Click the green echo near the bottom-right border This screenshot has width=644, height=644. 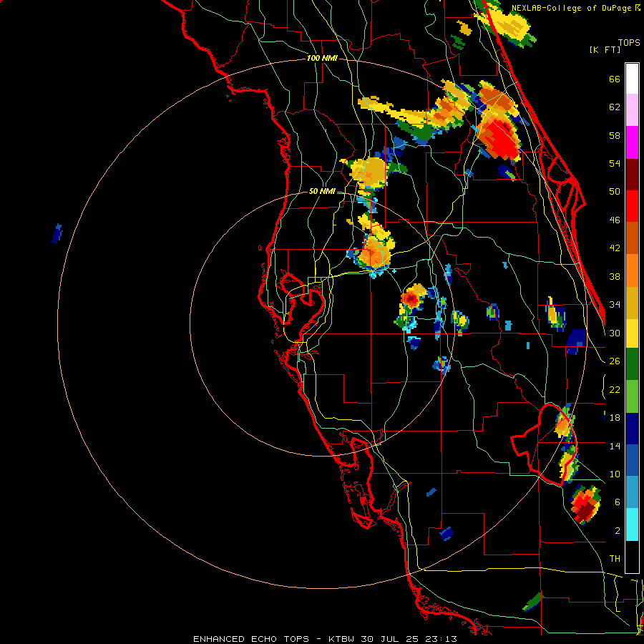click(532, 602)
